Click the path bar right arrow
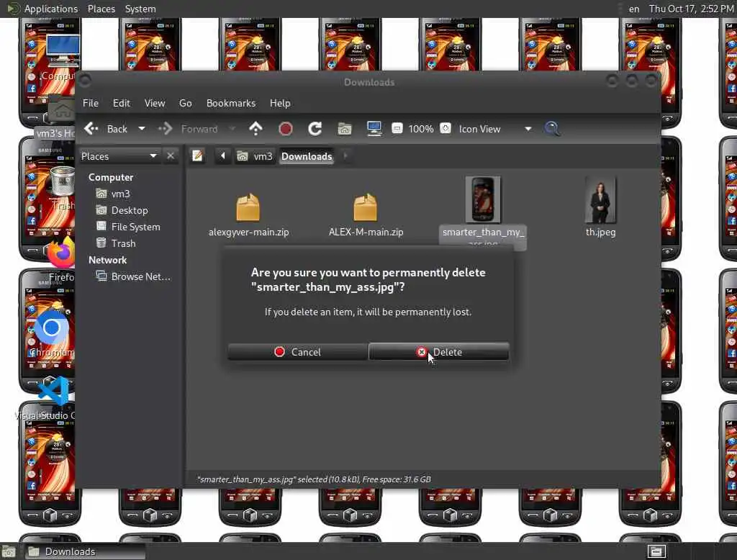Image resolution: width=737 pixels, height=560 pixels. point(345,155)
